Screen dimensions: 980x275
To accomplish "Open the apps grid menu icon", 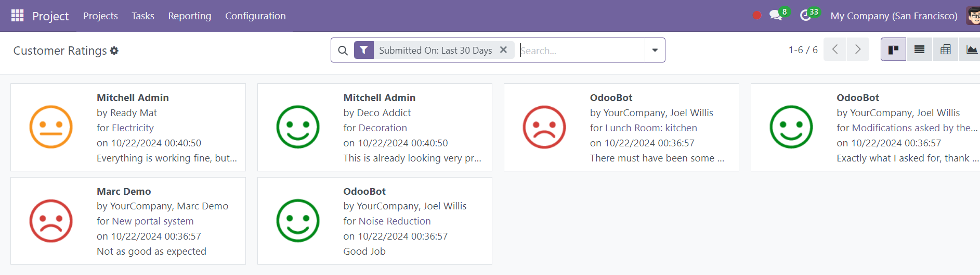I will [18, 16].
